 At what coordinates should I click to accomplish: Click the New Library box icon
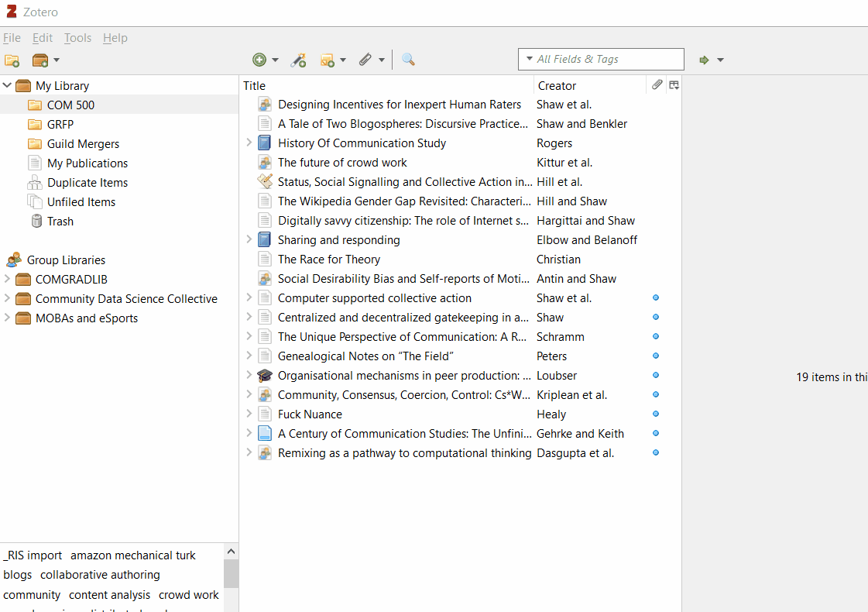tap(40, 60)
